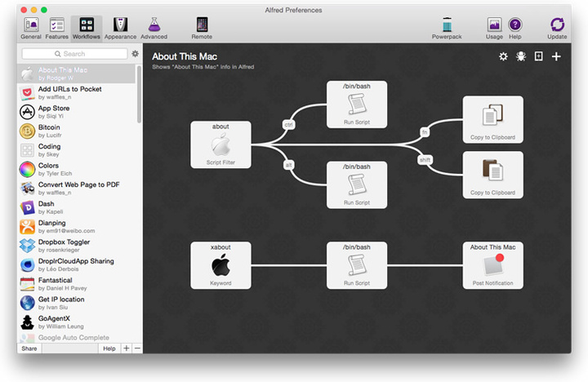Open the add workflow plus menu in sidebar
Screen dimensions: 588x382
tap(126, 348)
